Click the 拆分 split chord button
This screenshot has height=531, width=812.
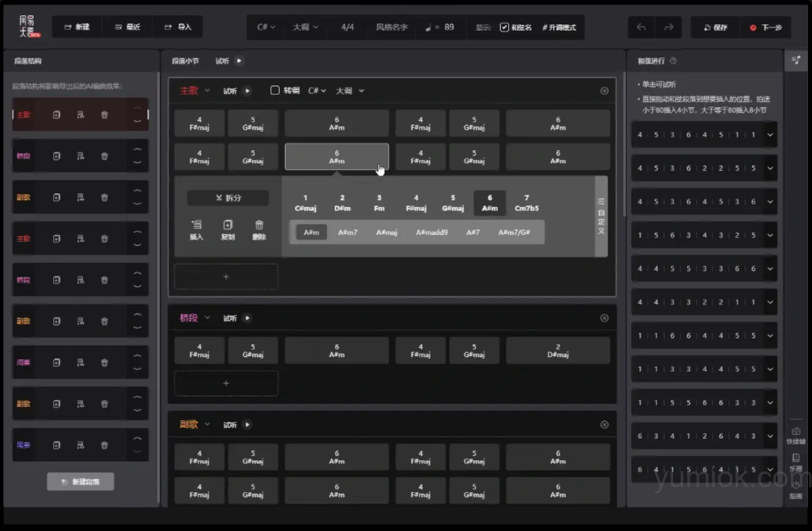tap(228, 198)
